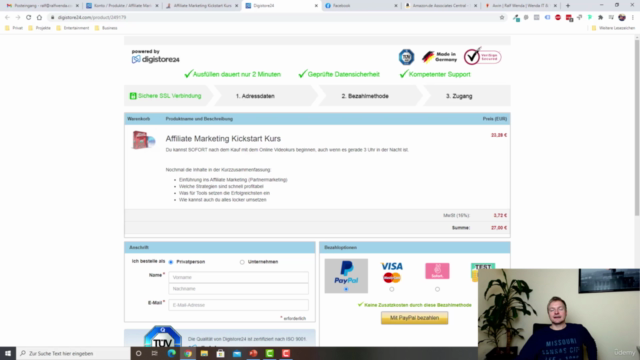Open a new browser tab with plus

[568, 6]
